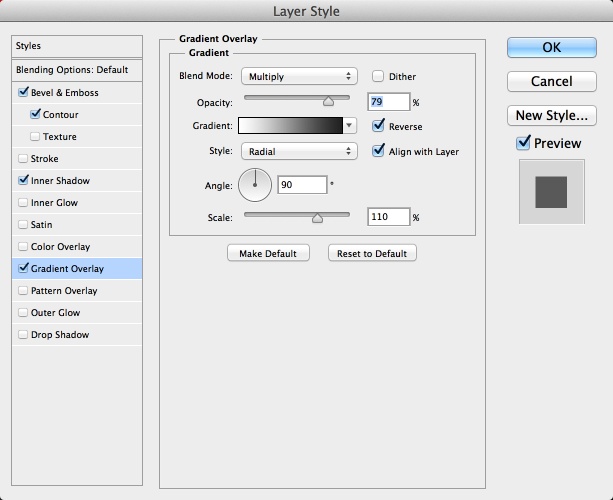Toggle Align with Layer checkbox

pos(378,151)
